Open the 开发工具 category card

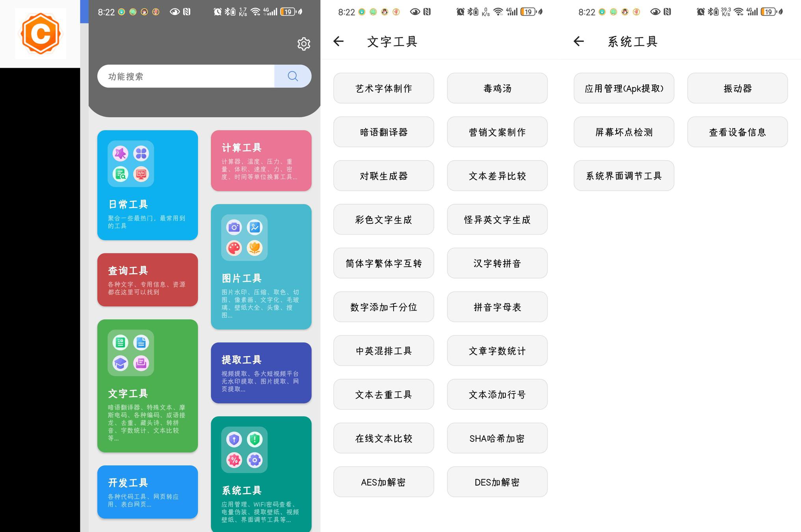point(147,492)
